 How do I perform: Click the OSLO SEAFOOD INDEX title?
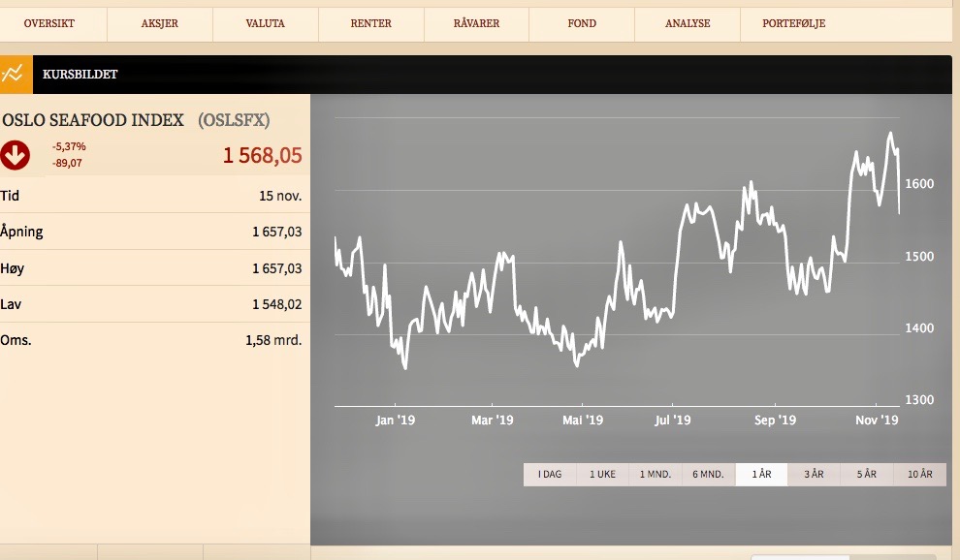93,120
